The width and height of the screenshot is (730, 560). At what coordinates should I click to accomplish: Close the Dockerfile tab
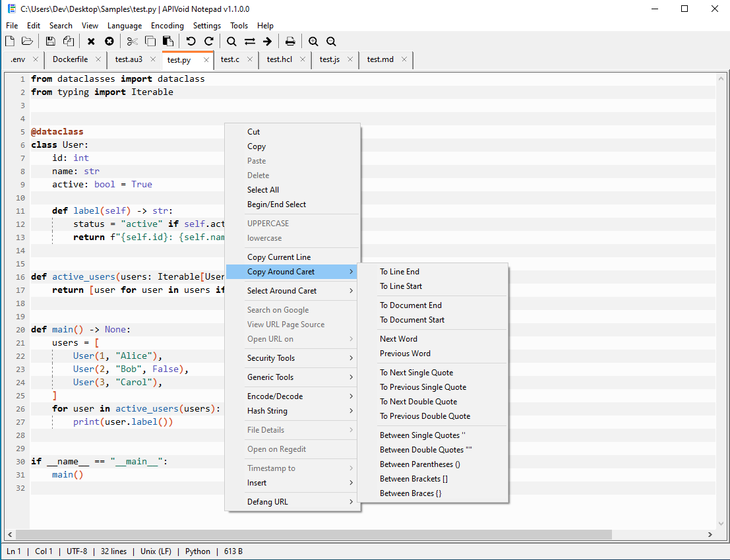click(98, 59)
